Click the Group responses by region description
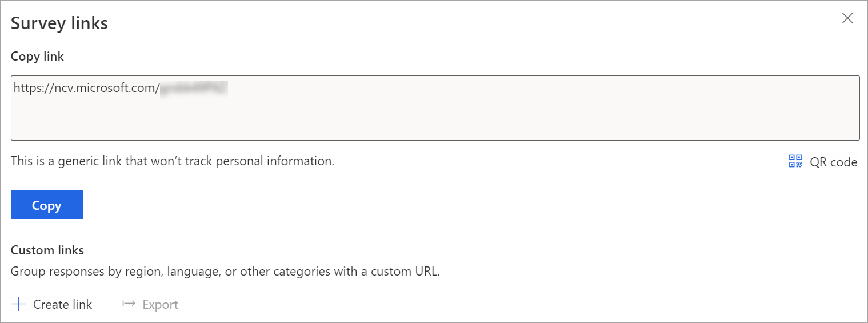 tap(225, 272)
